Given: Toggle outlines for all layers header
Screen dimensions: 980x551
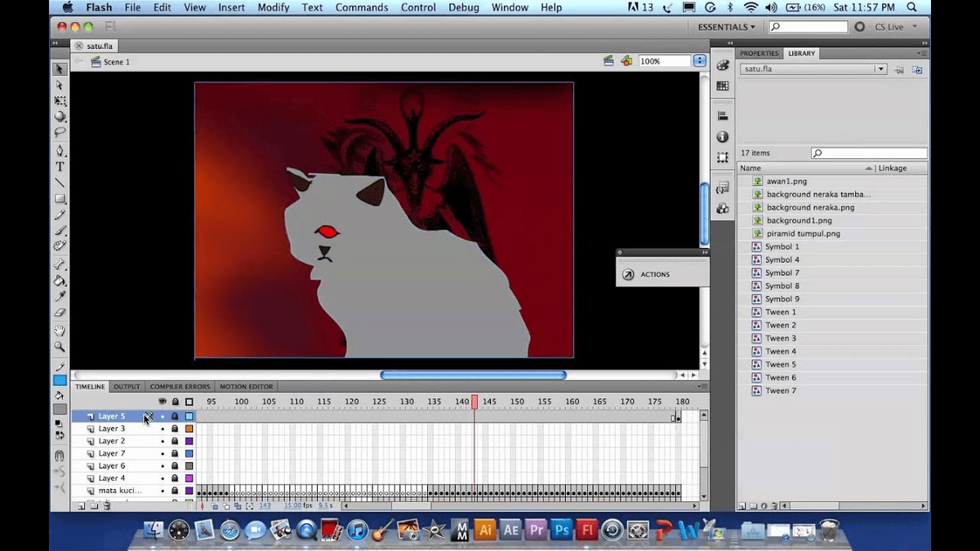Looking at the screenshot, I should pos(189,402).
